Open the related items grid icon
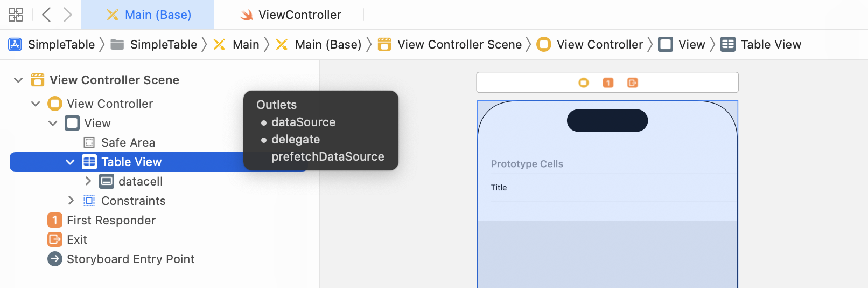This screenshot has width=868, height=288. (16, 15)
